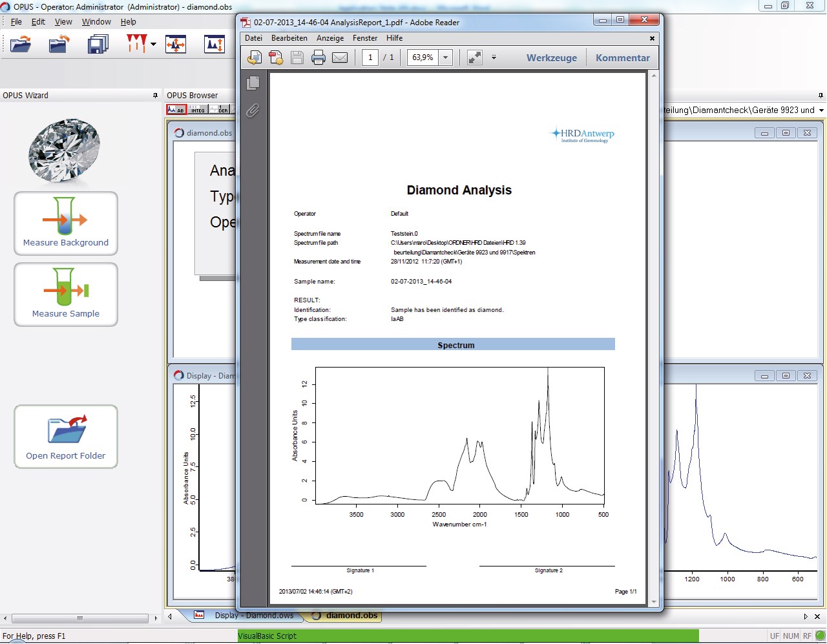The width and height of the screenshot is (827, 644).
Task: Minimize the Display child window
Action: [764, 375]
